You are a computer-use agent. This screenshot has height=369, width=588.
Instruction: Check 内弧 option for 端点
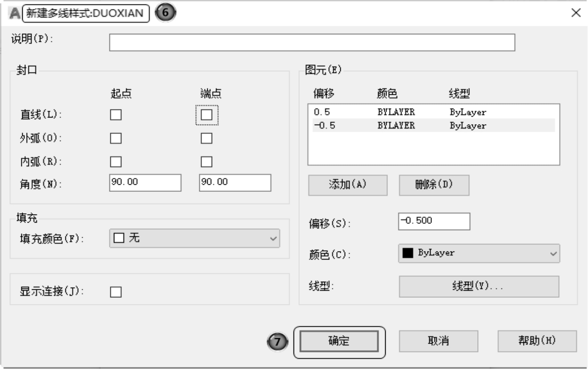(206, 161)
